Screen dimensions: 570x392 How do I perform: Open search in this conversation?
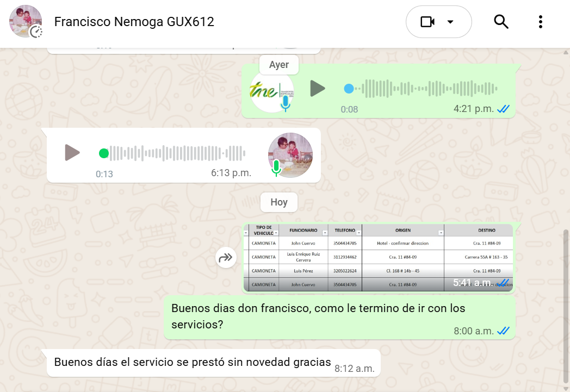tap(501, 22)
